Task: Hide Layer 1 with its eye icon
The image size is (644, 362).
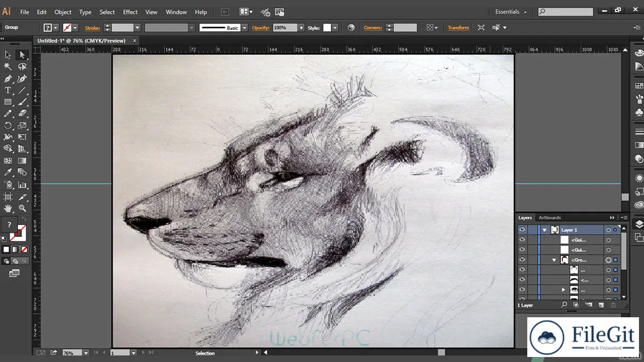Action: [522, 230]
